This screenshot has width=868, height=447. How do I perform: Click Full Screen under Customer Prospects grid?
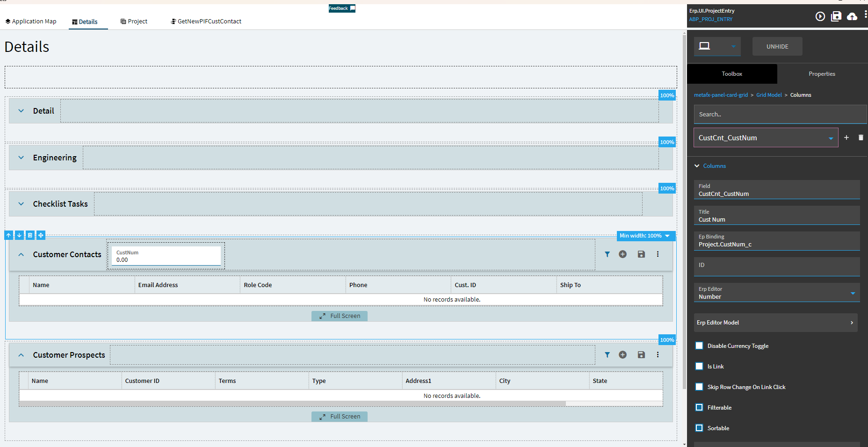[340, 417]
